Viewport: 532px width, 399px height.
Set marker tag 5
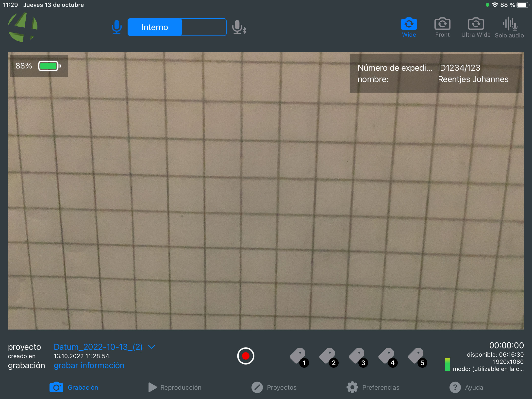[417, 358]
